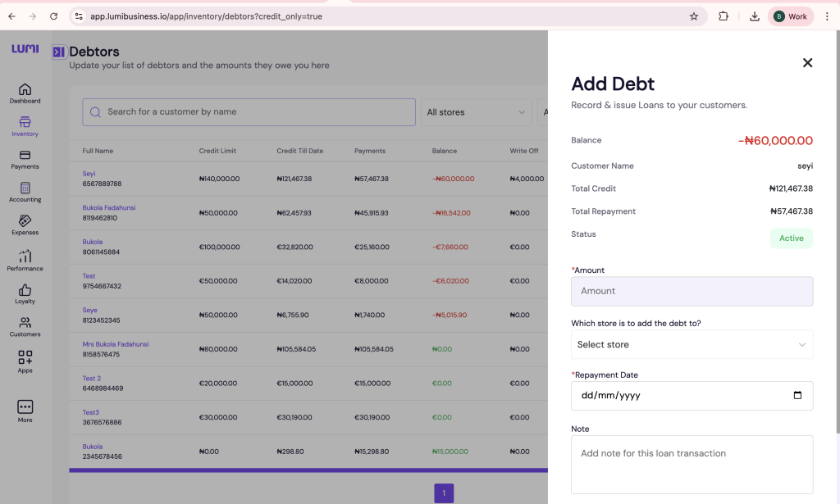
Task: Open the Accounting section icon
Action: 25,188
